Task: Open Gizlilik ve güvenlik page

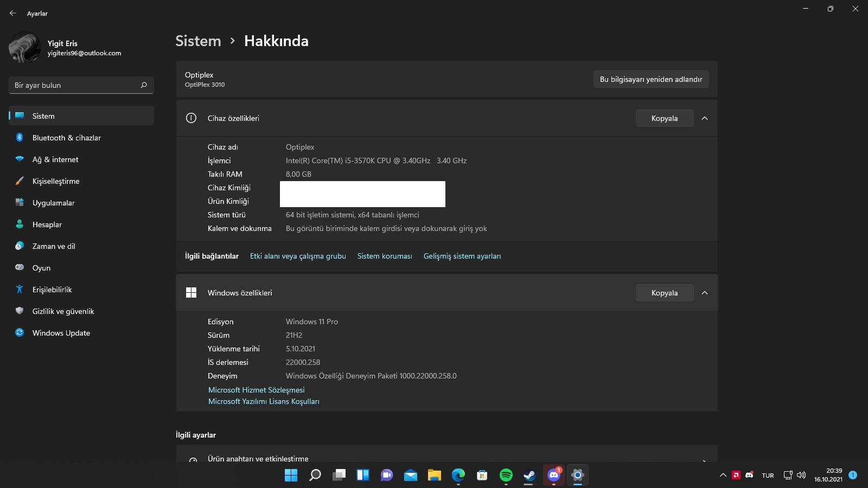Action: [x=63, y=311]
